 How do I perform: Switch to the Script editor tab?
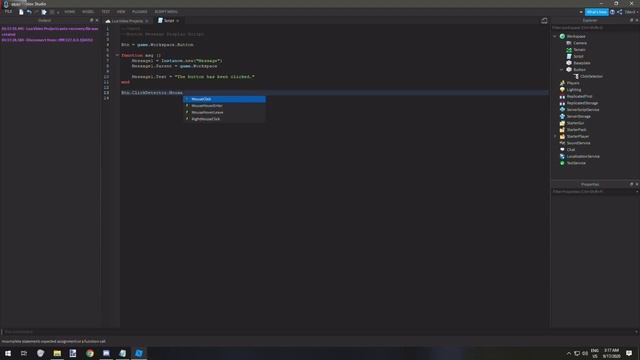point(169,20)
